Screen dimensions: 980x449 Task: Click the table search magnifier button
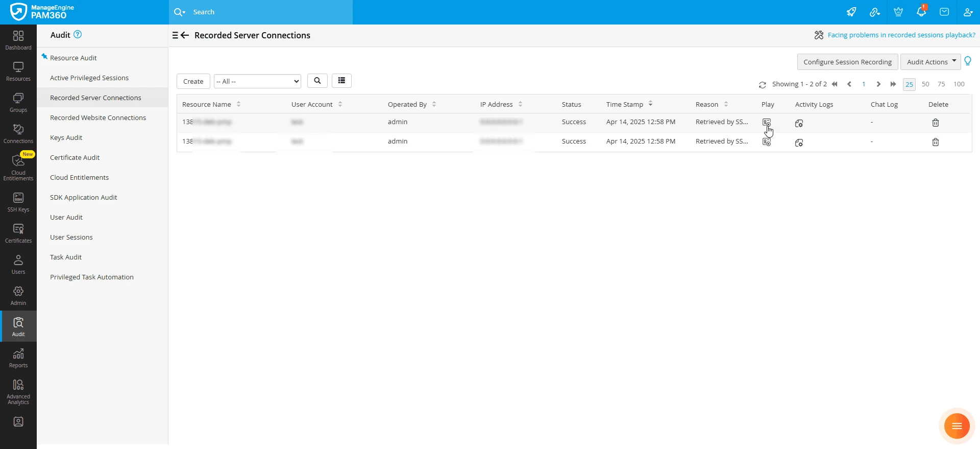point(317,81)
